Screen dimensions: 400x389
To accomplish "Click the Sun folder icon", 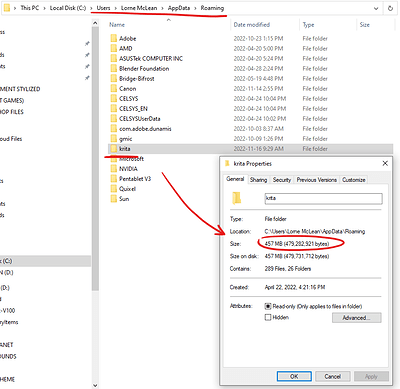I will pyautogui.click(x=114, y=198).
